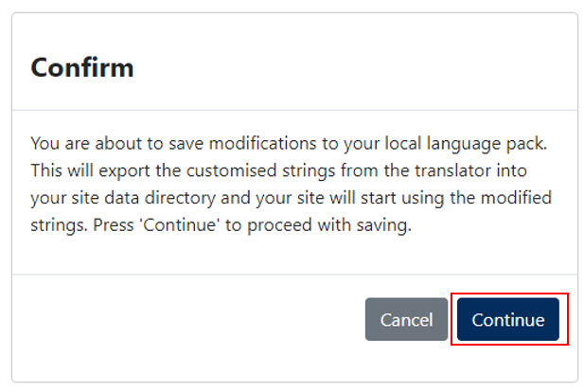
Task: Click the divider line below the Confirm heading
Action: (x=294, y=110)
